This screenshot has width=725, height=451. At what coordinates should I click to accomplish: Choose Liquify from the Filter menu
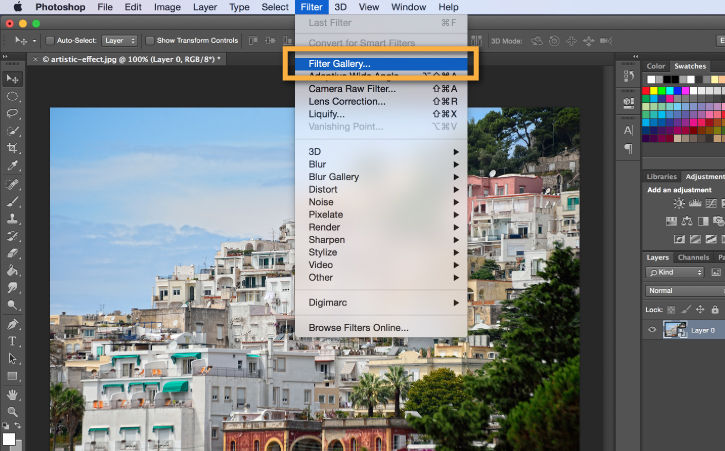[x=381, y=114]
